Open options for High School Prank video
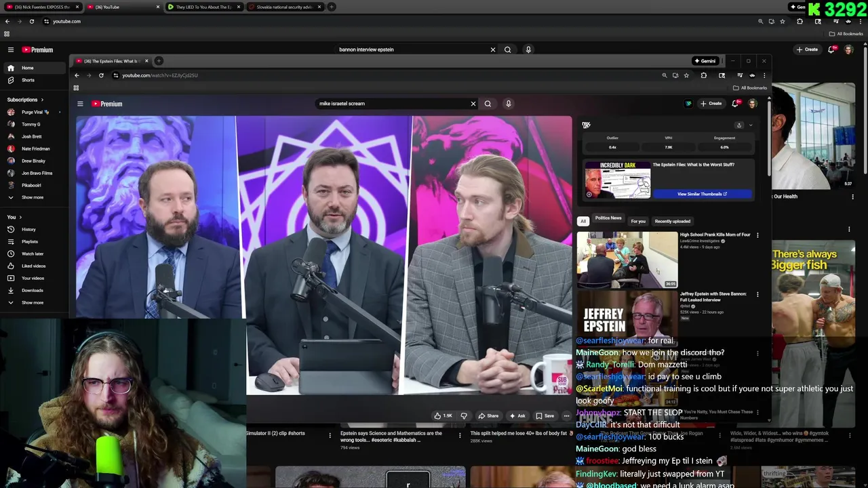Viewport: 868px width, 488px height. (757, 235)
